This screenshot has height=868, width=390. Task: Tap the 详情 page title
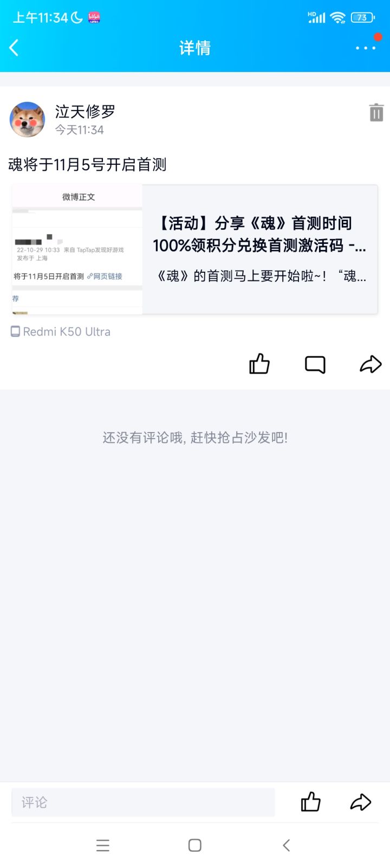point(195,48)
